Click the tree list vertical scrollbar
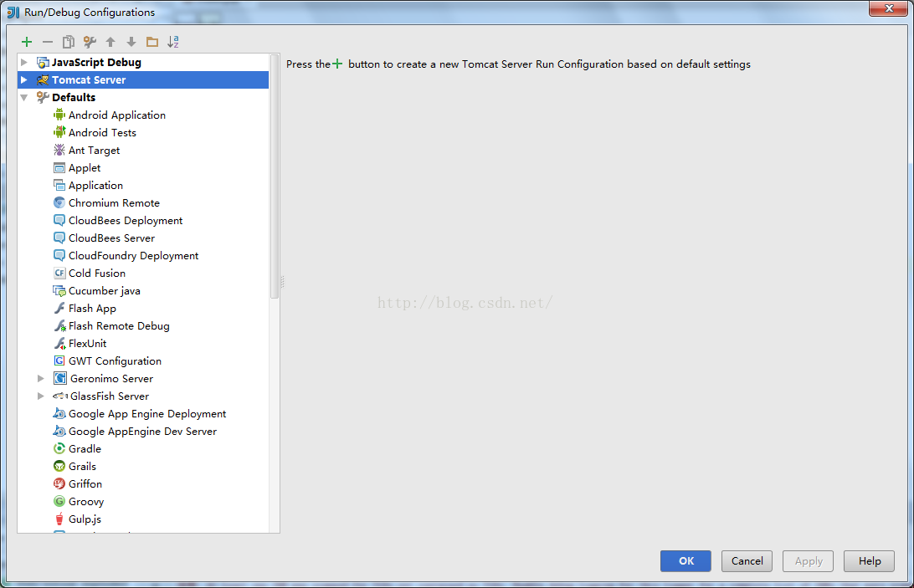The width and height of the screenshot is (914, 588). 275,176
